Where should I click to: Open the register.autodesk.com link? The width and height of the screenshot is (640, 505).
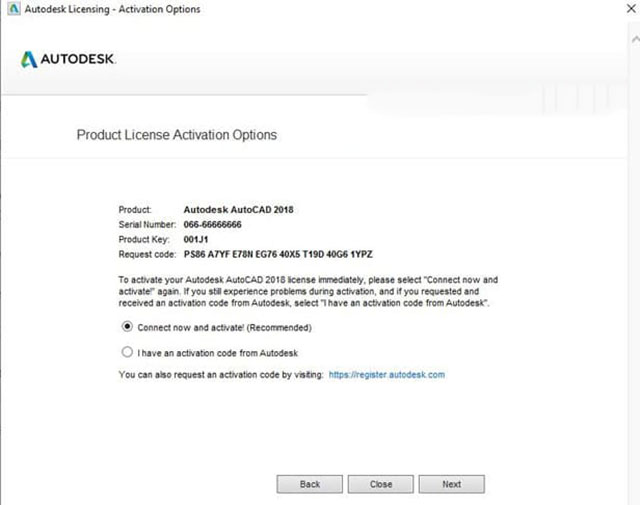(x=387, y=375)
